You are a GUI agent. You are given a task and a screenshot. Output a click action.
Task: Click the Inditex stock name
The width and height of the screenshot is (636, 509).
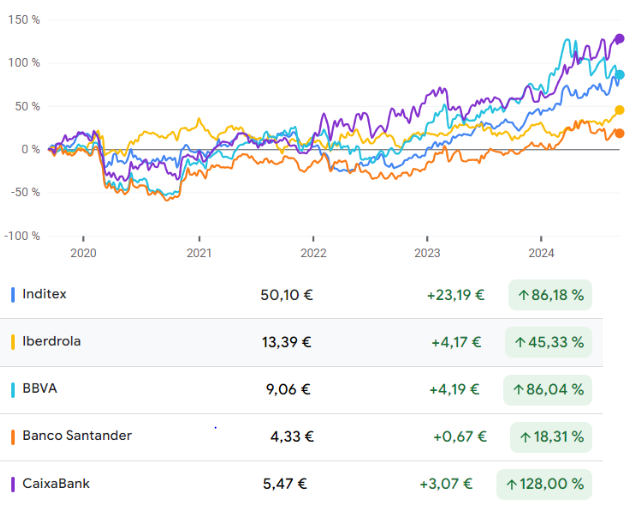point(44,294)
